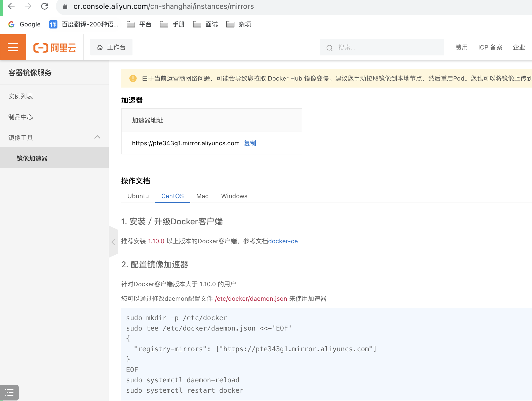532x401 pixels.
Task: Focus the address bar URL
Action: click(x=164, y=6)
